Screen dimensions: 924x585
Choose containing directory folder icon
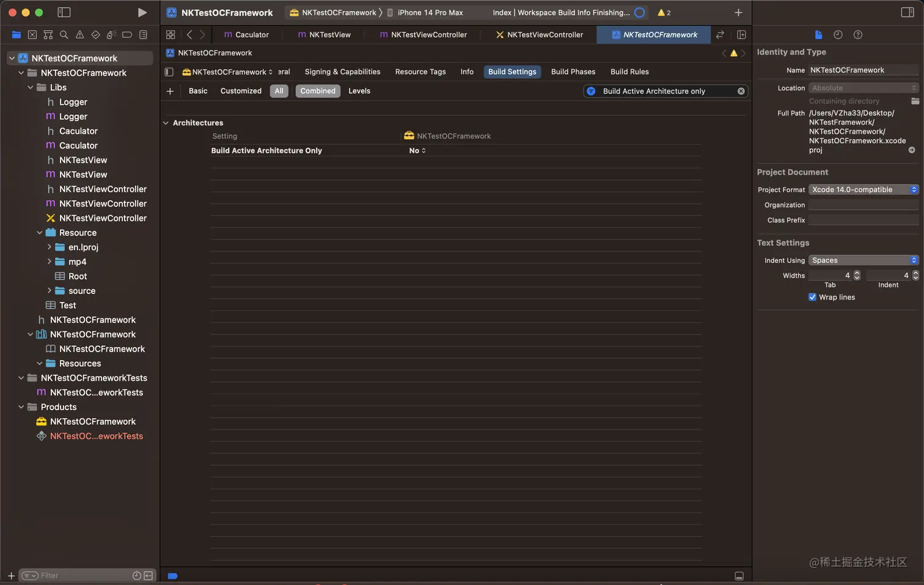point(915,101)
